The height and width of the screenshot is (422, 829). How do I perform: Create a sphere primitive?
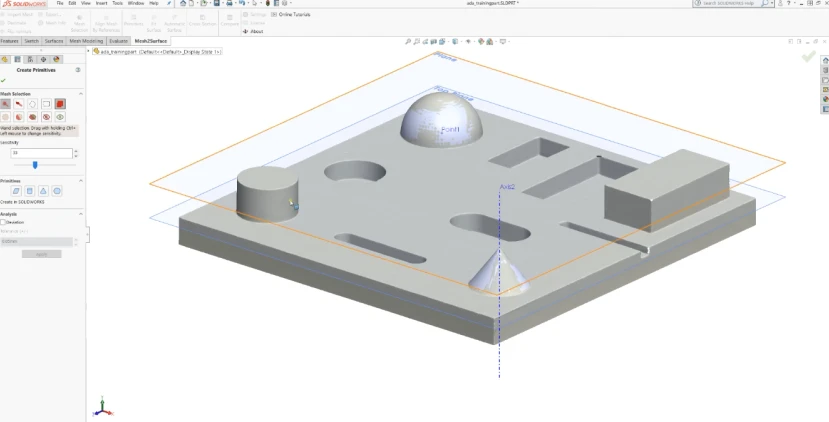[57, 191]
